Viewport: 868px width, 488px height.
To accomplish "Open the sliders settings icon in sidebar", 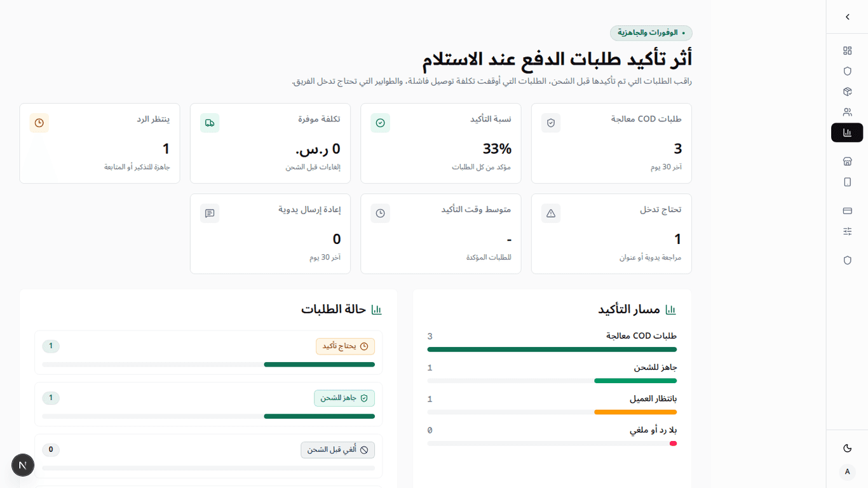I will (x=847, y=231).
